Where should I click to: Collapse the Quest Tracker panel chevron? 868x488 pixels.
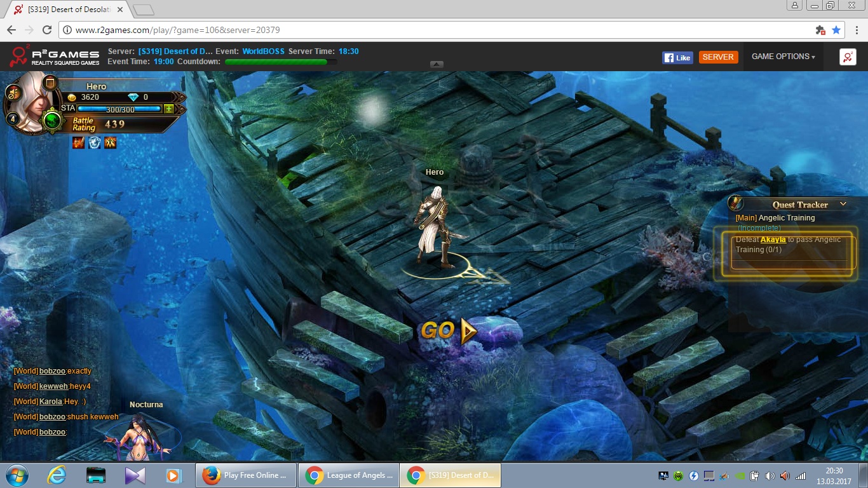(x=843, y=204)
